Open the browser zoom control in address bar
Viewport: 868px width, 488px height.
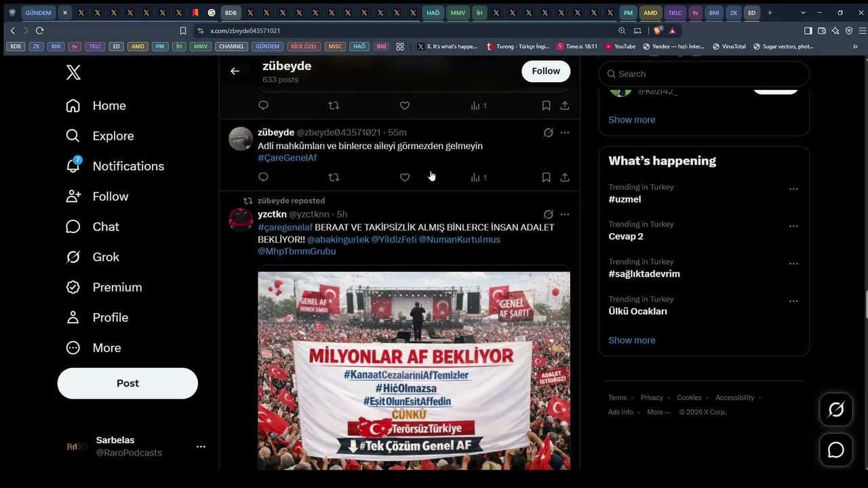click(622, 30)
